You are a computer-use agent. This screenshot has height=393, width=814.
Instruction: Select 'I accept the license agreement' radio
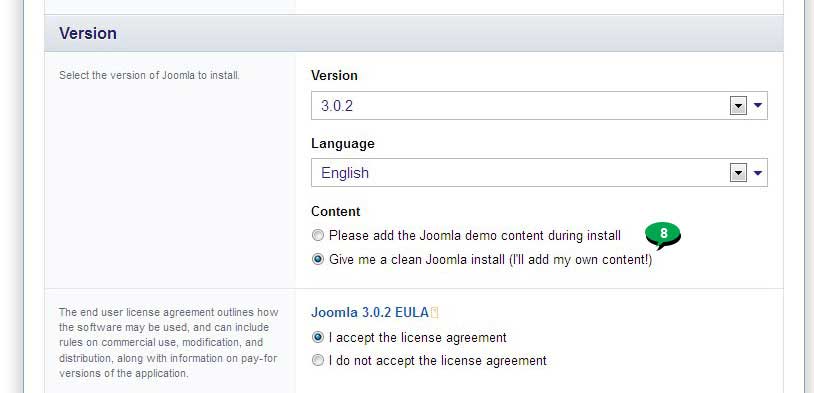[x=318, y=337]
